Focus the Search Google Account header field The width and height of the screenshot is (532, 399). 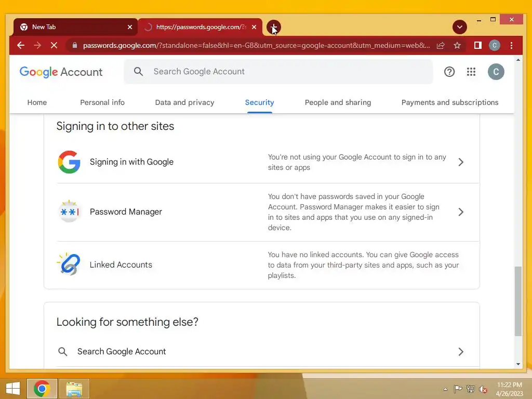(x=278, y=72)
